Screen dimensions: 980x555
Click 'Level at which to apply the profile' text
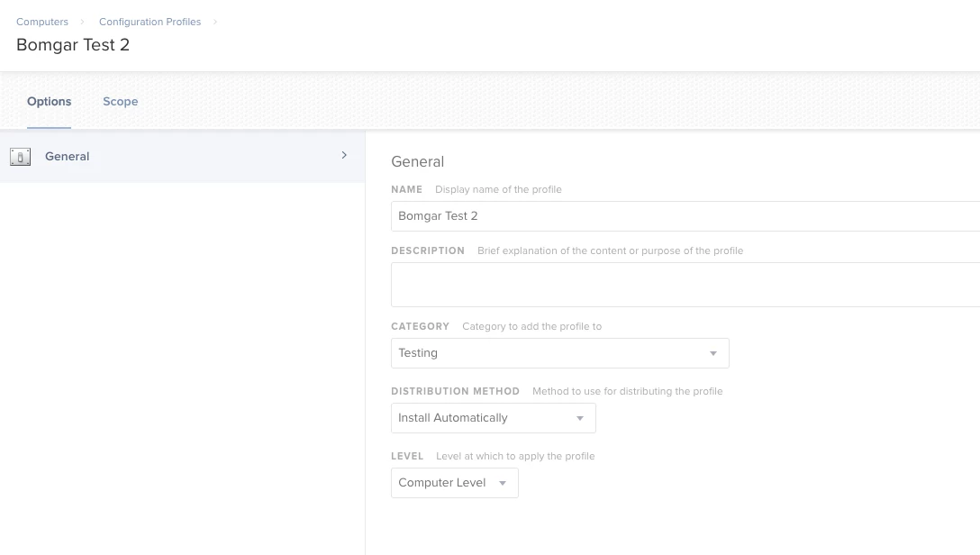[x=515, y=456]
